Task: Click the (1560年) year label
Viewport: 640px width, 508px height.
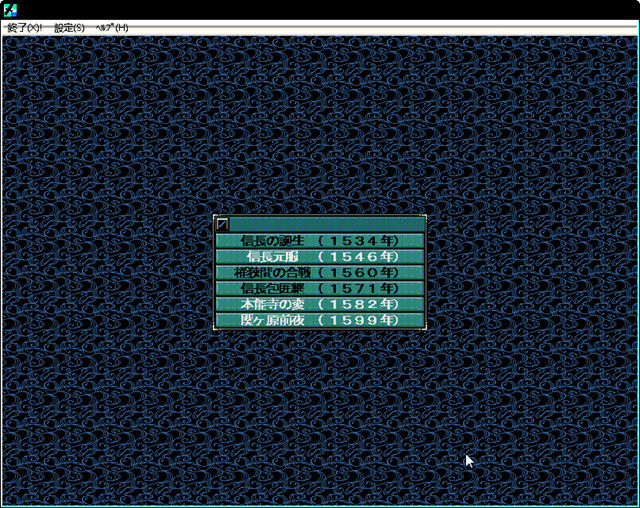Action: pos(358,273)
